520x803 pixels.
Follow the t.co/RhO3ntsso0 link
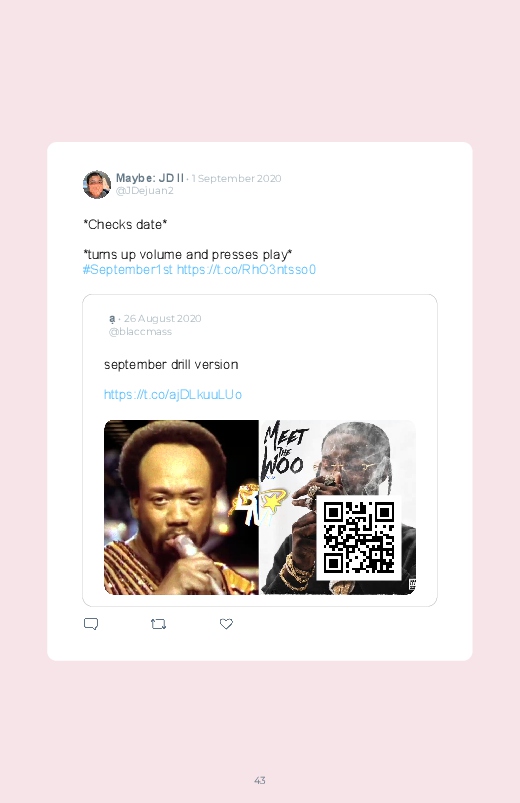tap(246, 269)
